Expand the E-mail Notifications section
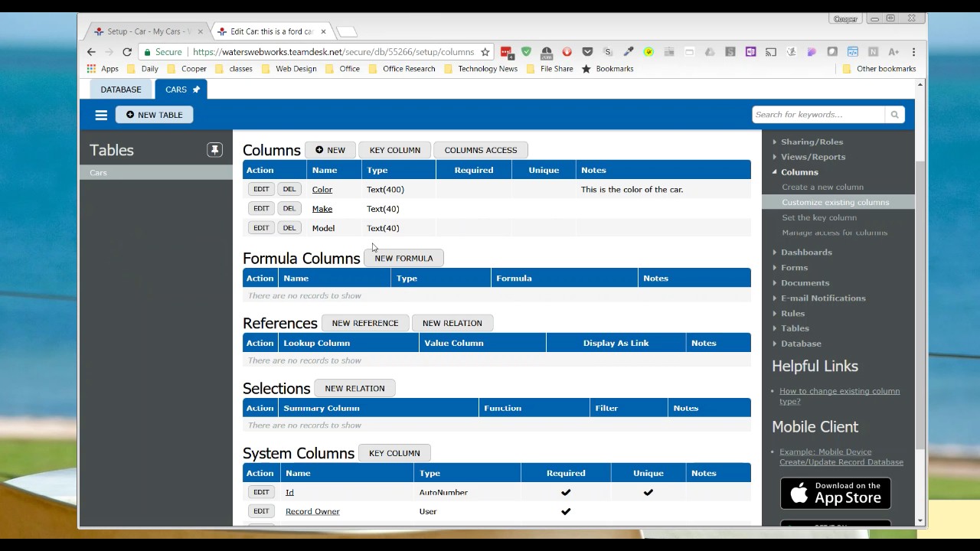The height and width of the screenshot is (551, 980). coord(823,298)
